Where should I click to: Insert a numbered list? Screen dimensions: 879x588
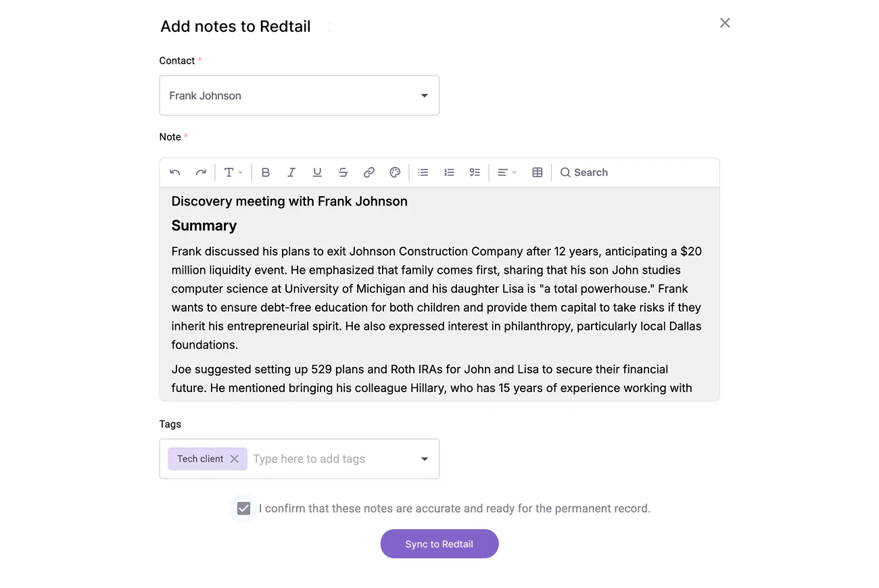tap(449, 172)
